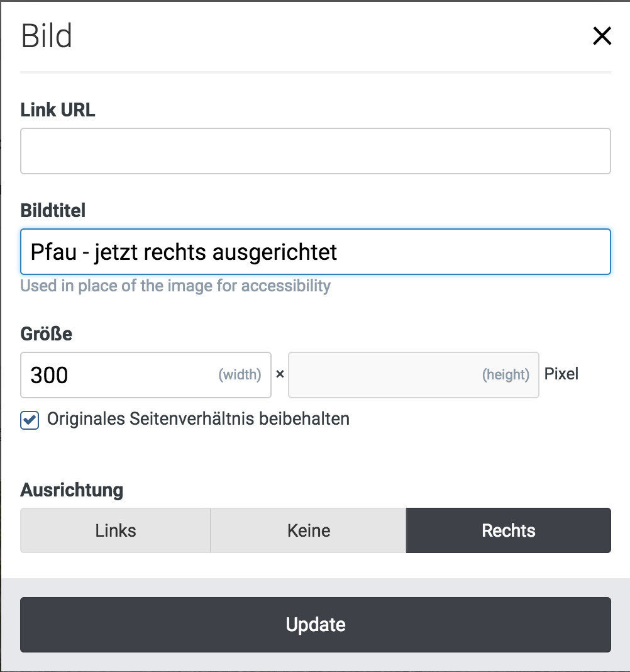This screenshot has height=672, width=630.
Task: Click the × symbol between size fields
Action: tap(280, 374)
